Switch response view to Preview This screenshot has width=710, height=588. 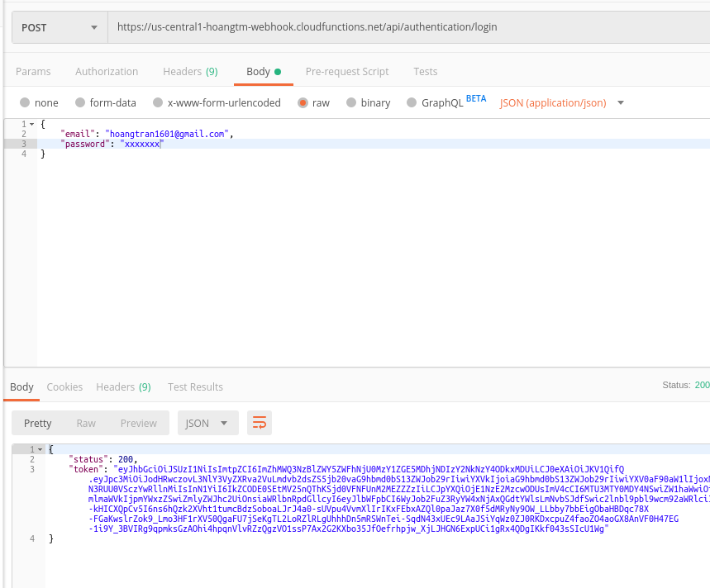click(138, 423)
